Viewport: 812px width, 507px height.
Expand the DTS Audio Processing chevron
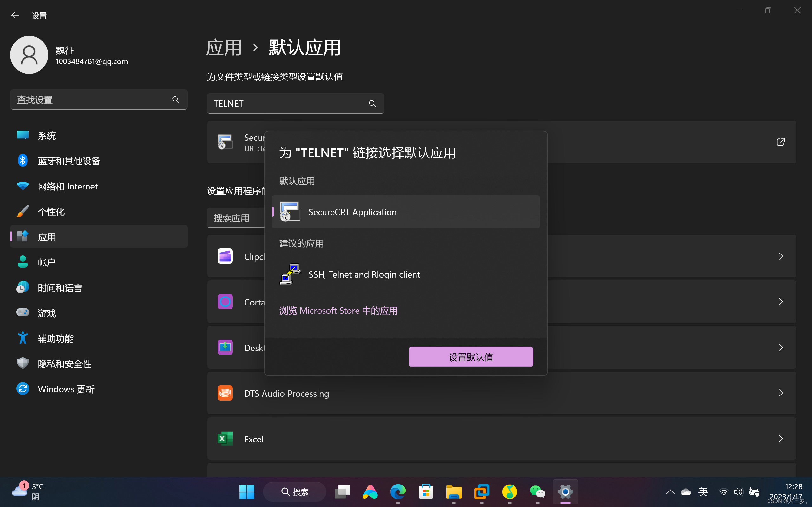[781, 393]
